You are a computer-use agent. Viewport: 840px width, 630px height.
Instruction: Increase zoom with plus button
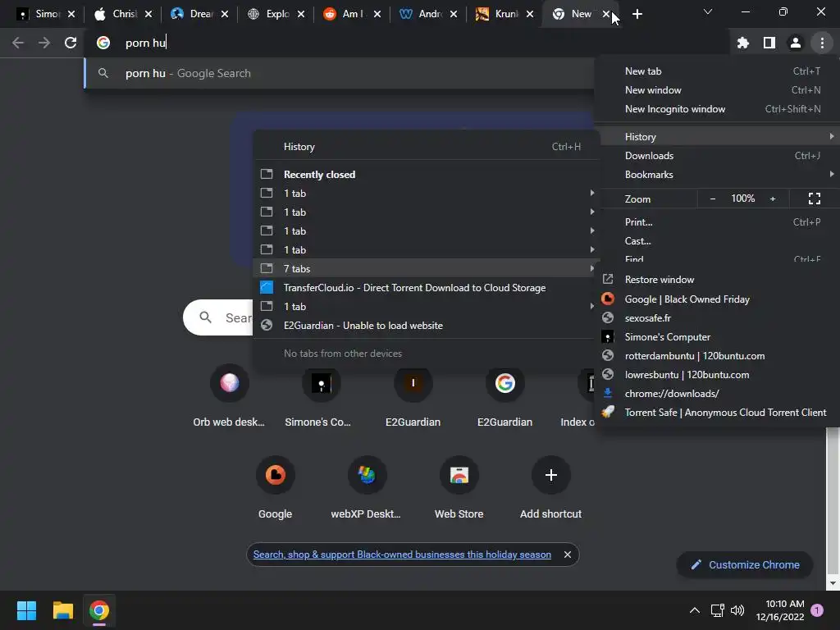tap(773, 199)
